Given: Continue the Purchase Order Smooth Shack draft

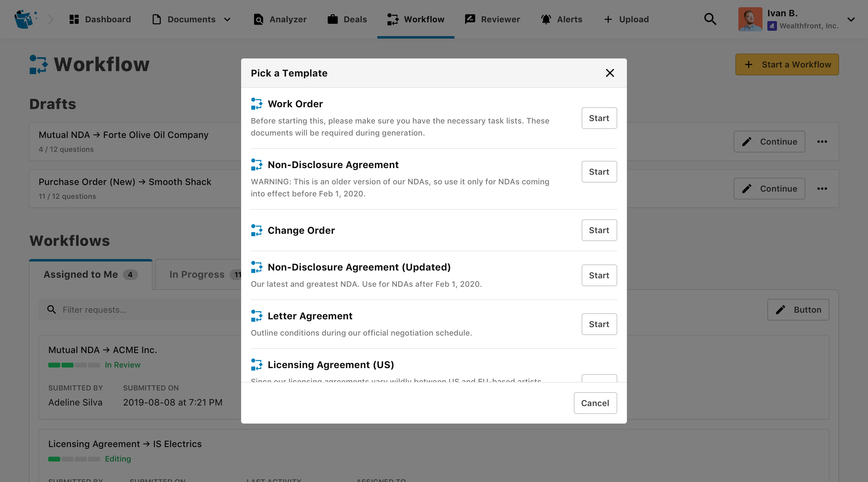Looking at the screenshot, I should pos(769,189).
